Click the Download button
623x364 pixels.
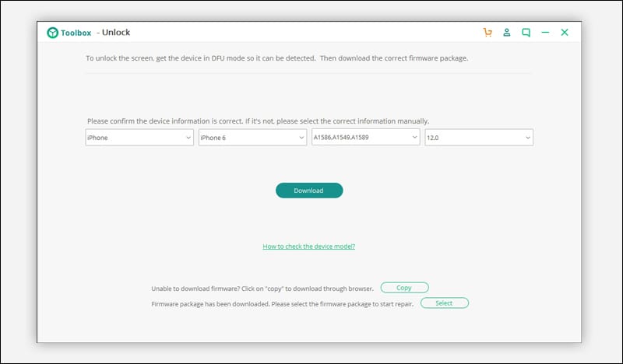click(309, 191)
